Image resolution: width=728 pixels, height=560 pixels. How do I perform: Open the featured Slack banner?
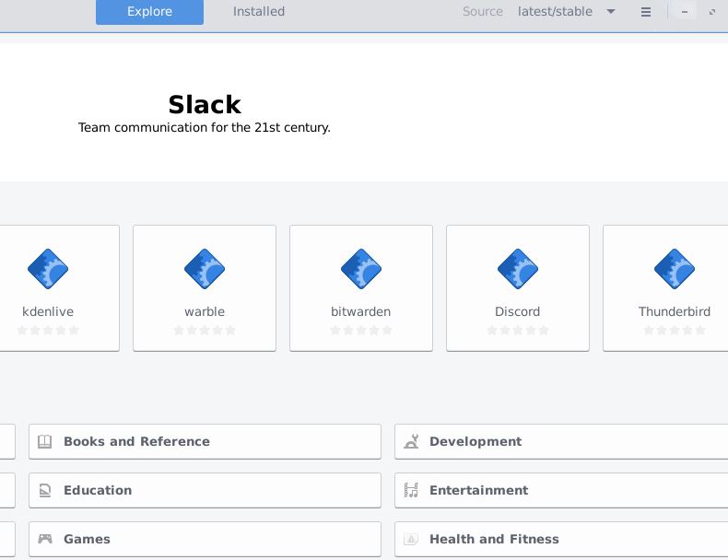pyautogui.click(x=205, y=112)
